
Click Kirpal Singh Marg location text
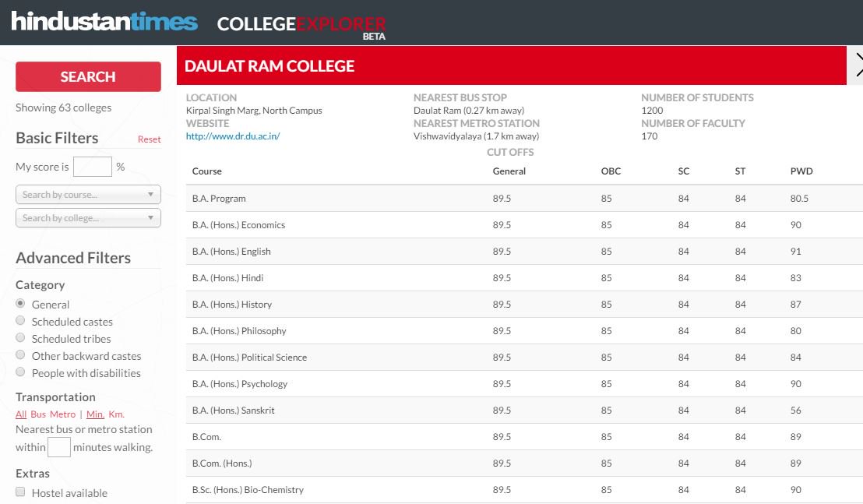coord(254,110)
